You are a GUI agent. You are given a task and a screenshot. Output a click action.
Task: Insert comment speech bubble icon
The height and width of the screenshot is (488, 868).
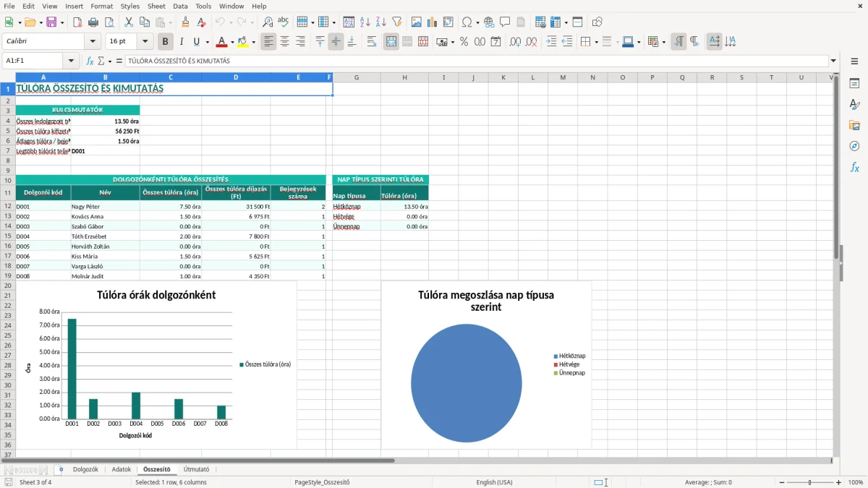click(x=505, y=22)
